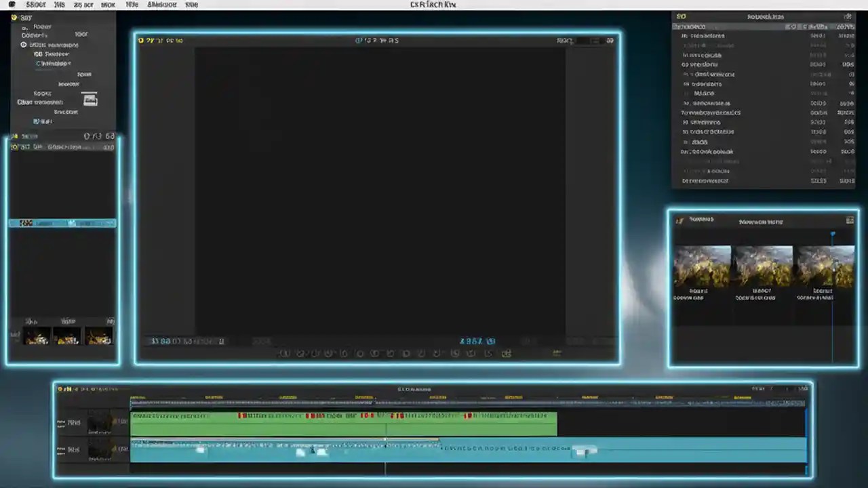Click the yellow clip icon on the viewer toolbar

pyautogui.click(x=141, y=40)
